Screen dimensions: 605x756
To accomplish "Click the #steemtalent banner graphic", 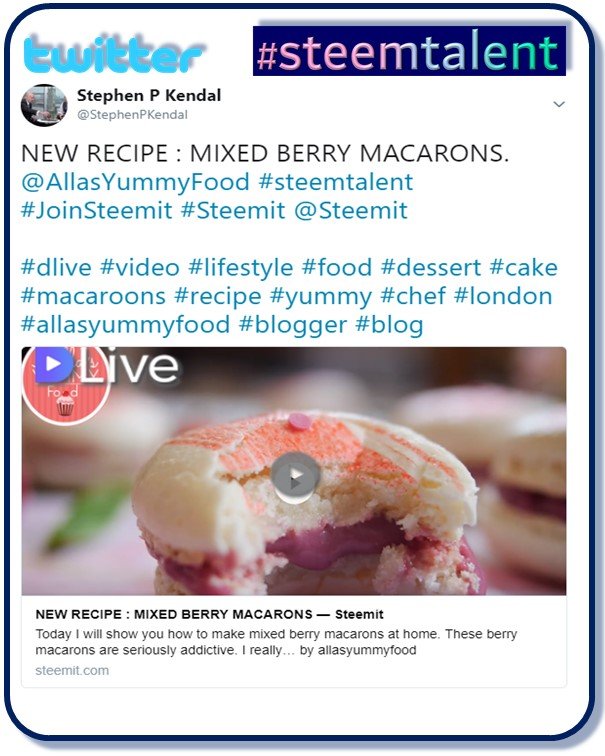I will (409, 51).
